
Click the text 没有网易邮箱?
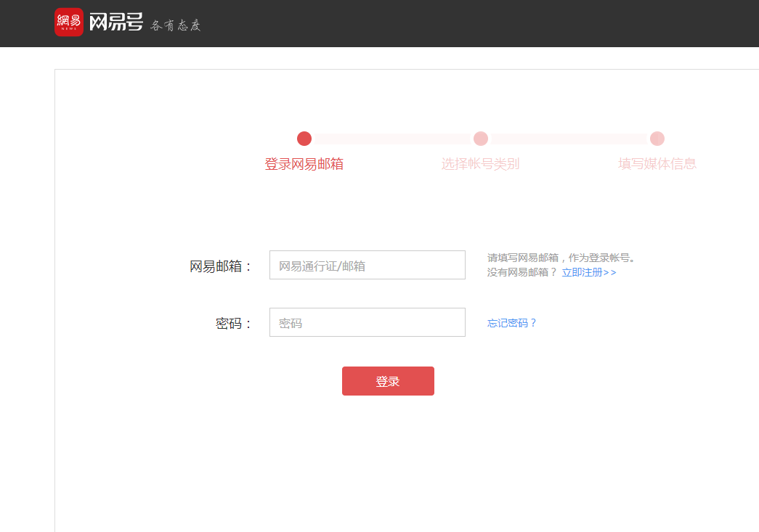coord(522,272)
